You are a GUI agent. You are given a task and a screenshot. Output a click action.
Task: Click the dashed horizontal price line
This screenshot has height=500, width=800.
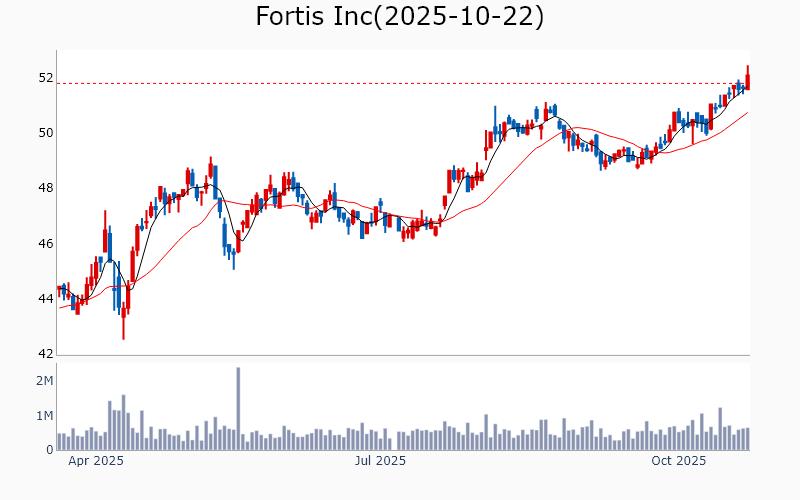pos(400,83)
